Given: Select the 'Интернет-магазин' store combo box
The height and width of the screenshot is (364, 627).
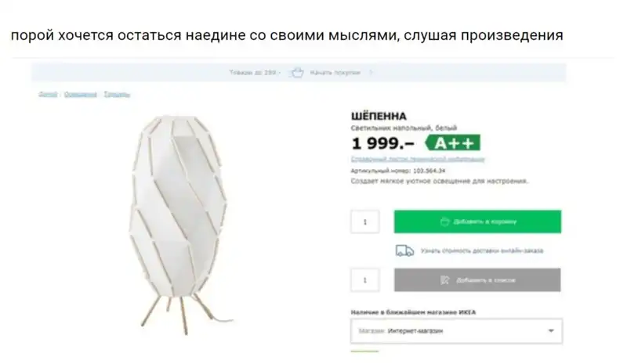Looking at the screenshot, I should [x=456, y=331].
